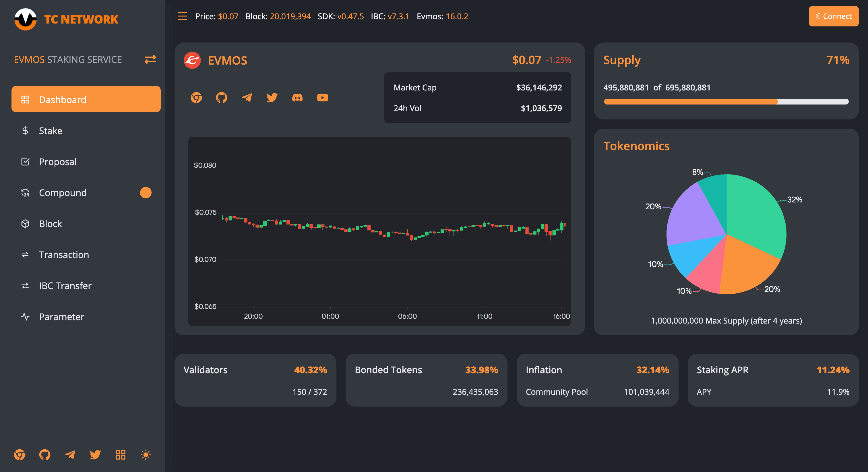Click the Compound 24h refresh icon
This screenshot has height=472, width=868.
pyautogui.click(x=25, y=193)
